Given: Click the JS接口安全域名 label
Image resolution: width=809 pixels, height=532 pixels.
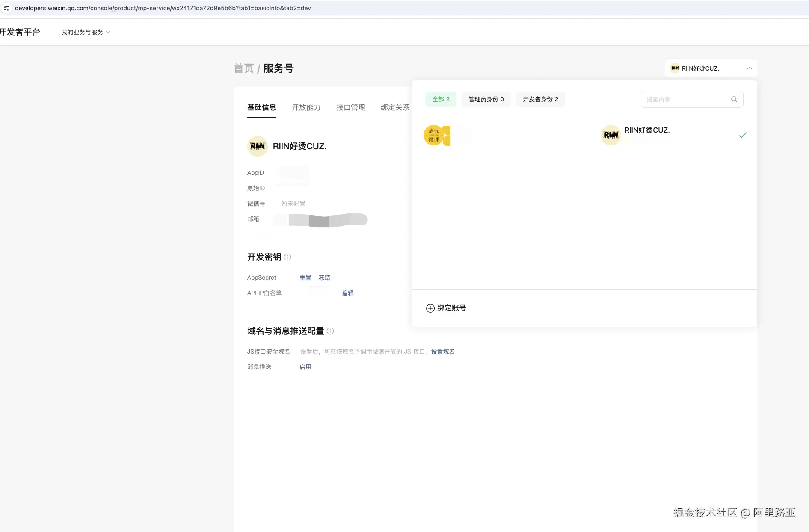Looking at the screenshot, I should tap(269, 352).
